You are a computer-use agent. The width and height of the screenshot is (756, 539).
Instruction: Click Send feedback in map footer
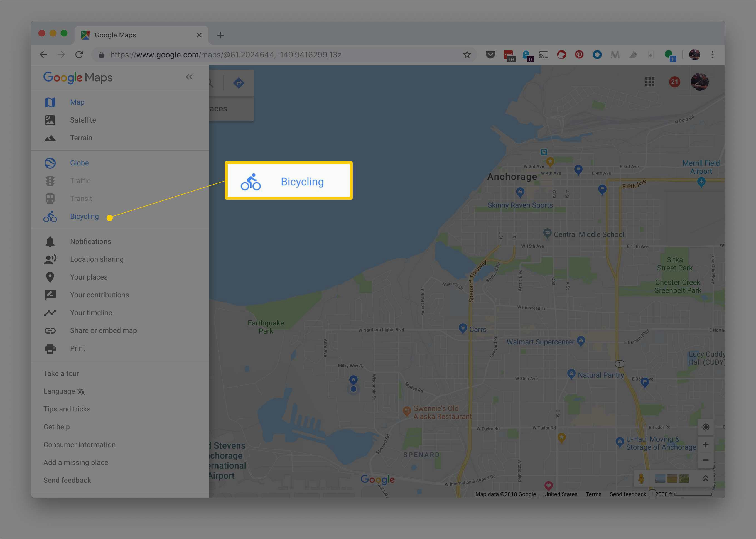point(628,494)
